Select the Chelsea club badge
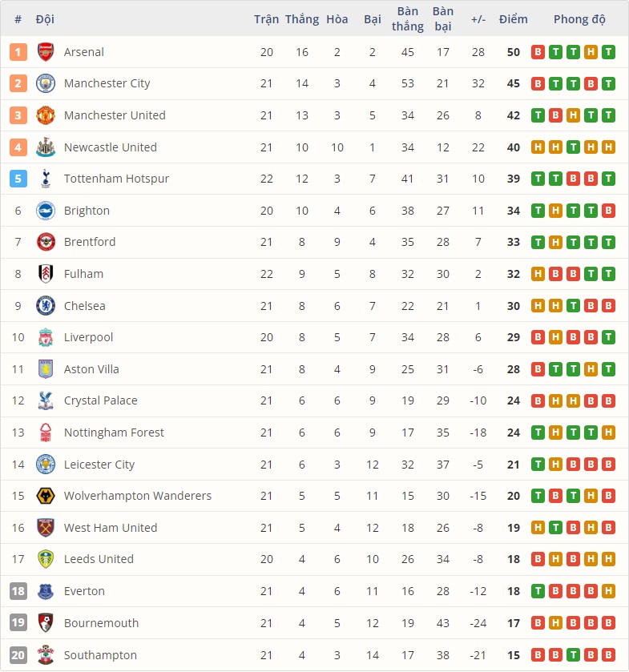This screenshot has height=672, width=629. [46, 305]
